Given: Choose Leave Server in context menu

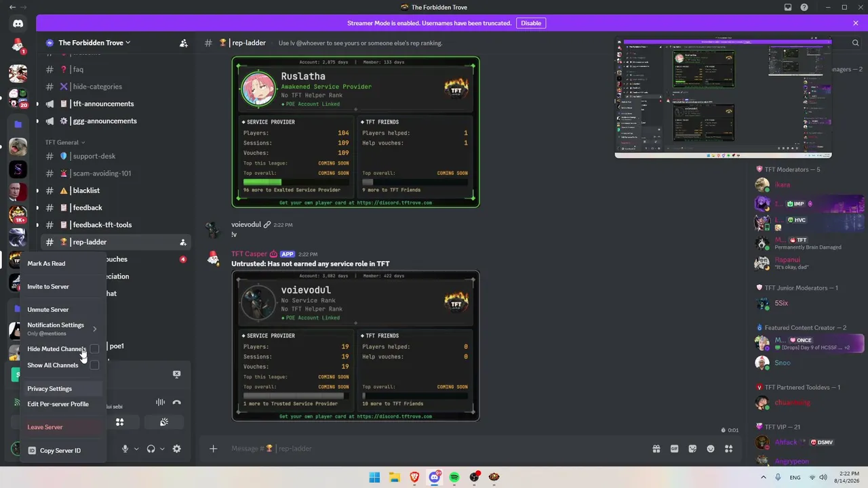Looking at the screenshot, I should click(x=62, y=427).
